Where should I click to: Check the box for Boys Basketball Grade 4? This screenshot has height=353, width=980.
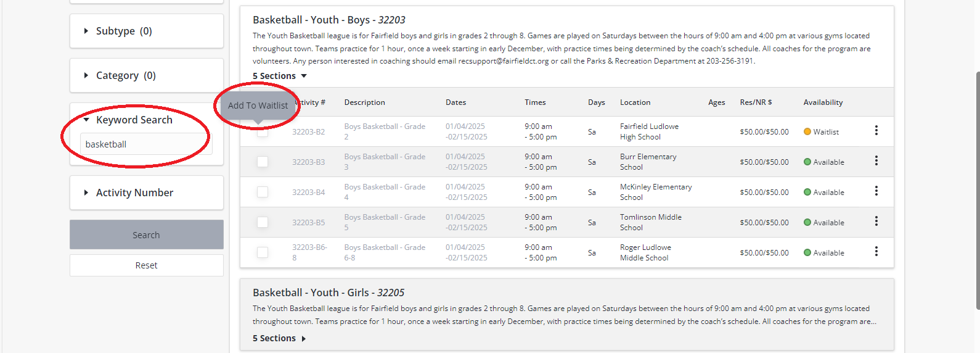(263, 192)
